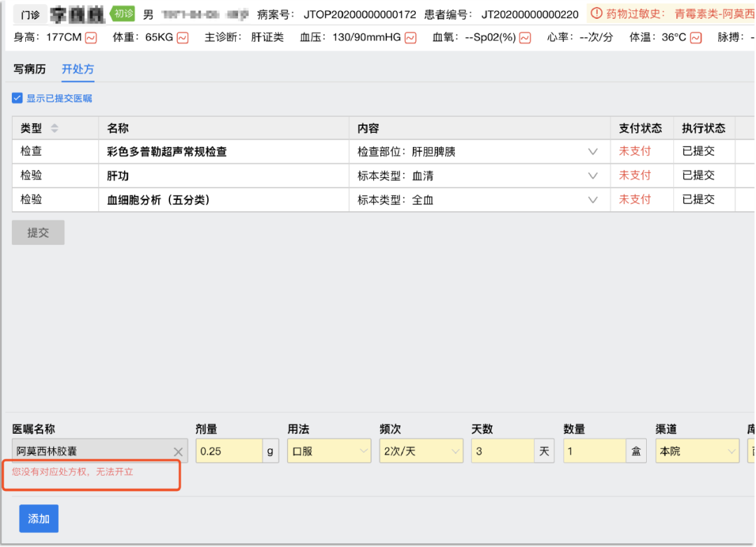Click 未支付 status for 彩色多普勒超声常规检查
The width and height of the screenshot is (756, 547).
635,151
